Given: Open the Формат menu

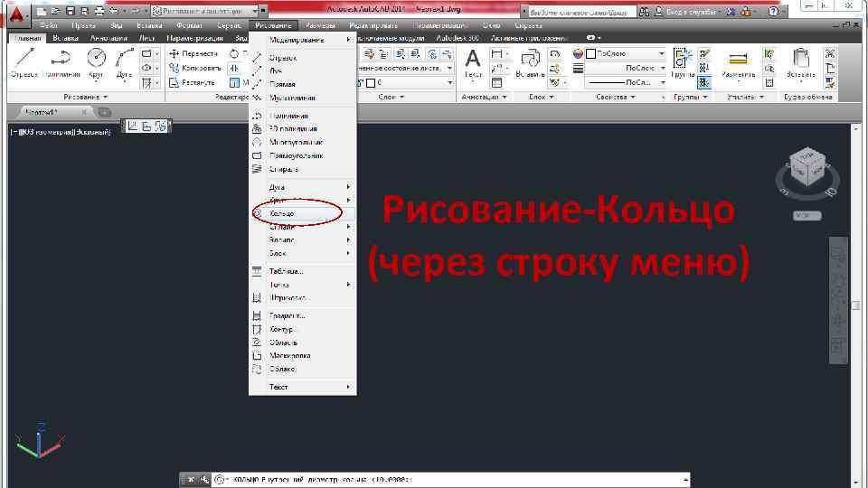Looking at the screenshot, I should point(189,25).
